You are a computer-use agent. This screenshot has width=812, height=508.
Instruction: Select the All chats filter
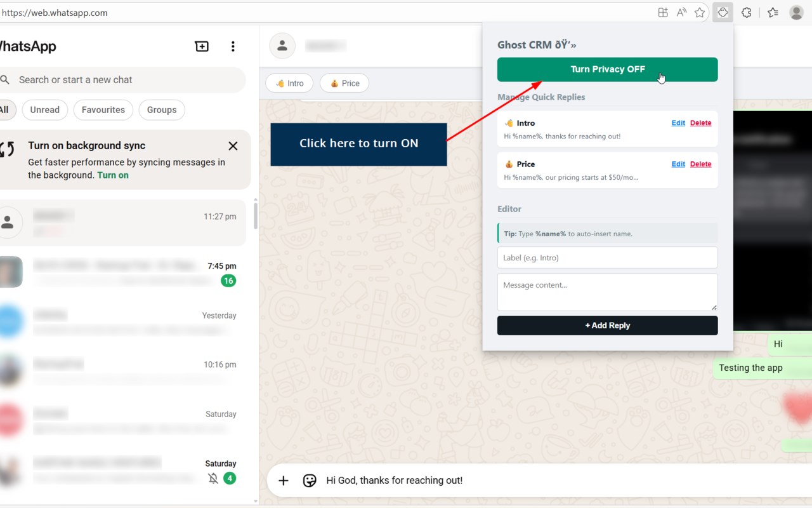coord(4,110)
